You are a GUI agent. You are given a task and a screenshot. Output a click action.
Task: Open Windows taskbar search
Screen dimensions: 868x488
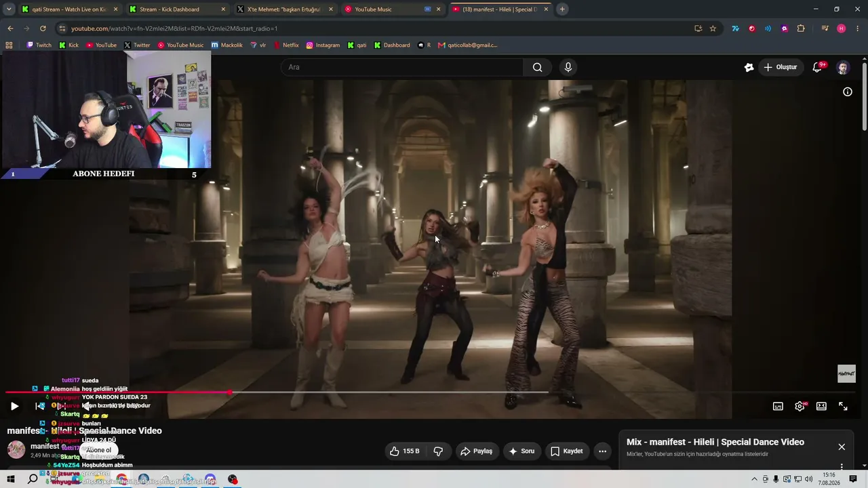point(33,479)
